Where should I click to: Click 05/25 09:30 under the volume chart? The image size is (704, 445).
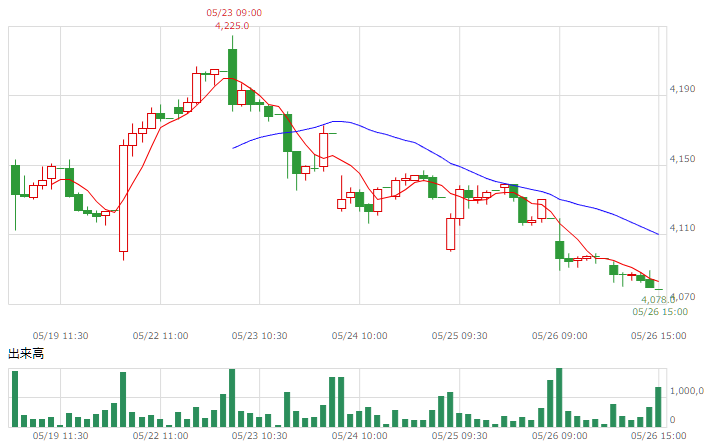click(x=459, y=436)
